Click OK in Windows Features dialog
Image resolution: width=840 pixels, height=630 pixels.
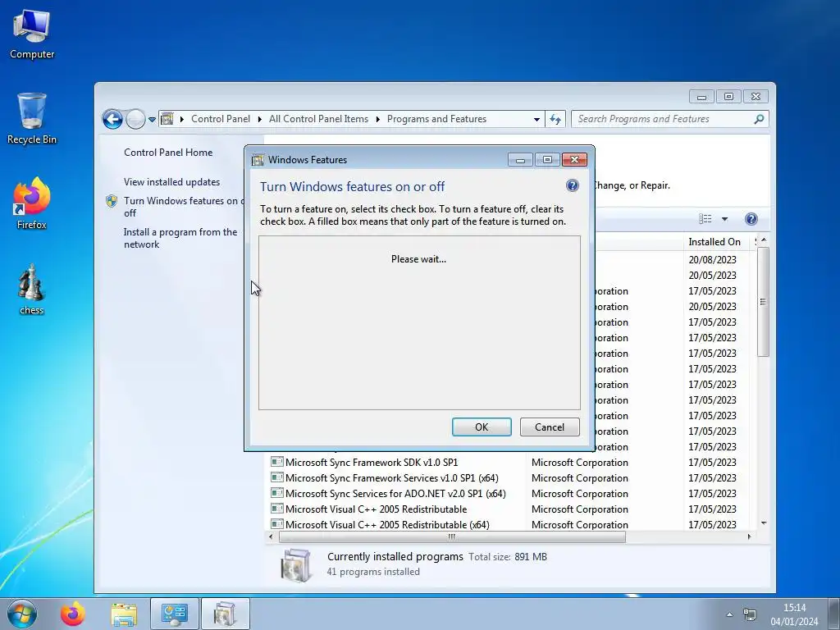[482, 427]
